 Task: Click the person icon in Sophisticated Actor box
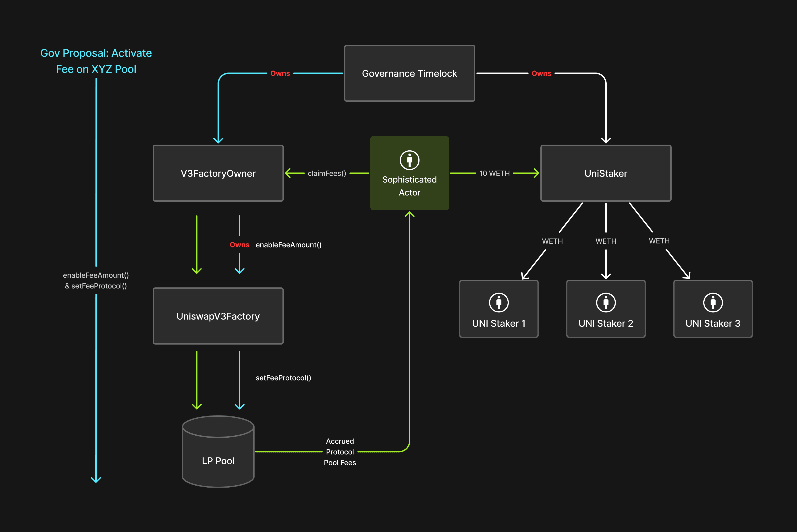[x=409, y=160]
